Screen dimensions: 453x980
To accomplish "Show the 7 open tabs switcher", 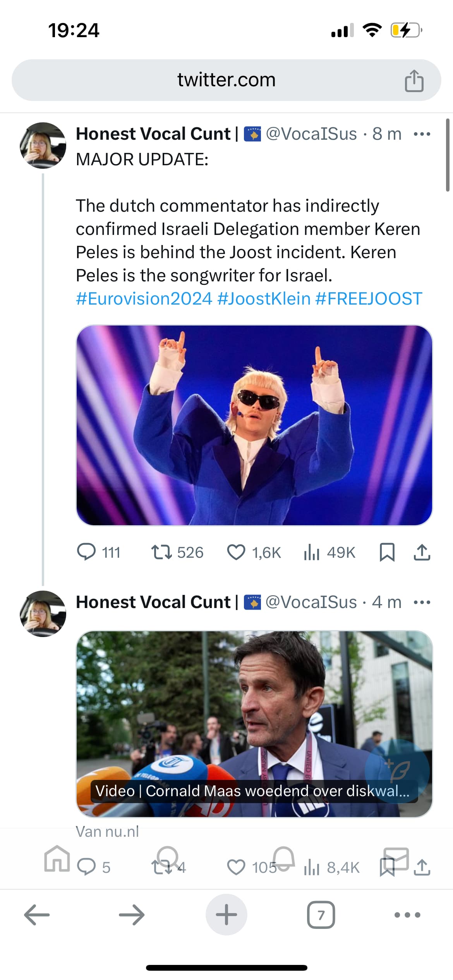I will [x=321, y=915].
